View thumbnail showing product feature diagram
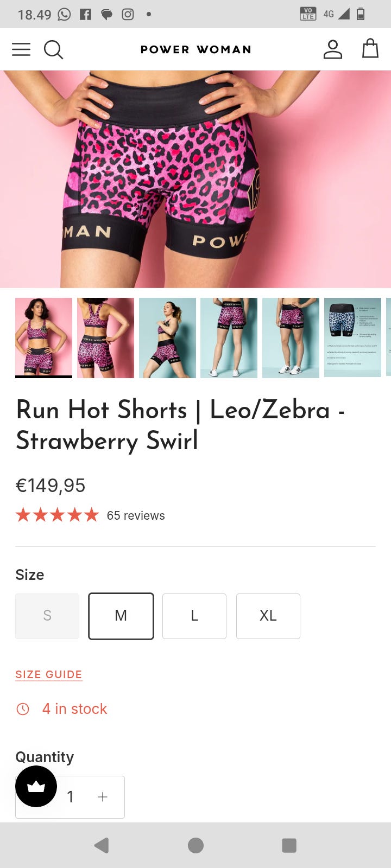 352,337
